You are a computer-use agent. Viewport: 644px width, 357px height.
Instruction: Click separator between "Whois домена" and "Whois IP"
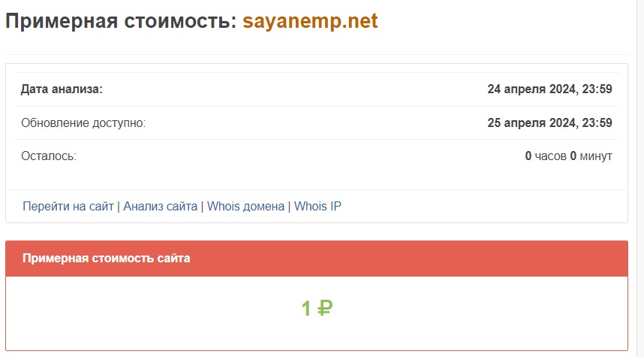[290, 206]
